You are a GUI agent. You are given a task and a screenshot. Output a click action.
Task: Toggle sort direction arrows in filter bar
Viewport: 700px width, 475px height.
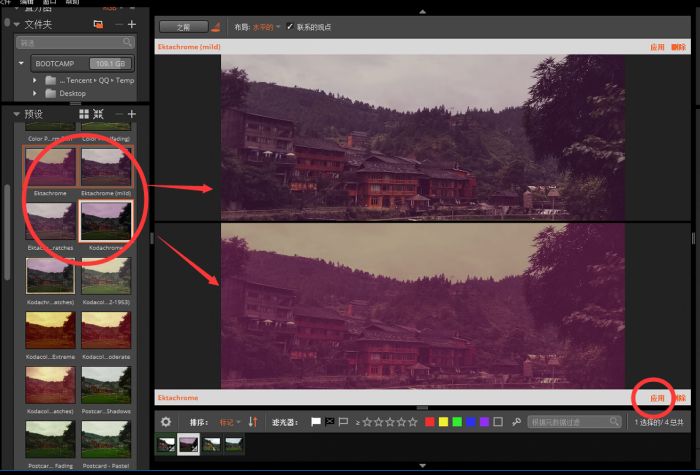(x=253, y=422)
